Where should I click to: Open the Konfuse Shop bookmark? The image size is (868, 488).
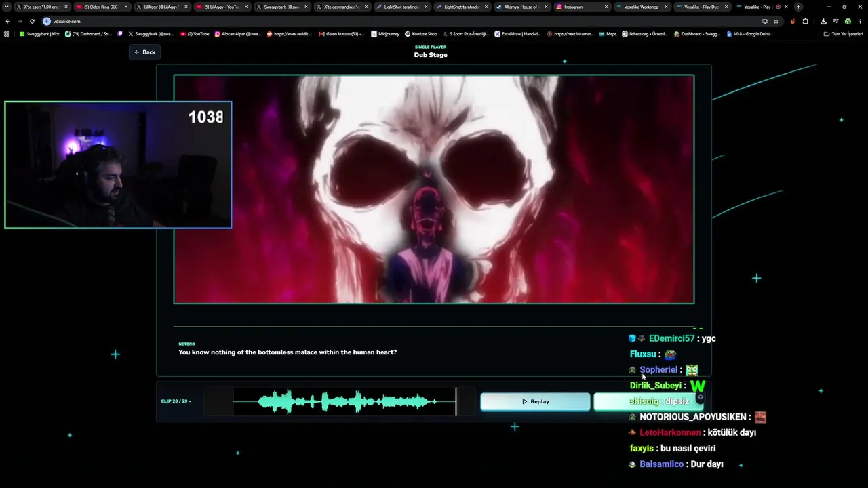420,33
